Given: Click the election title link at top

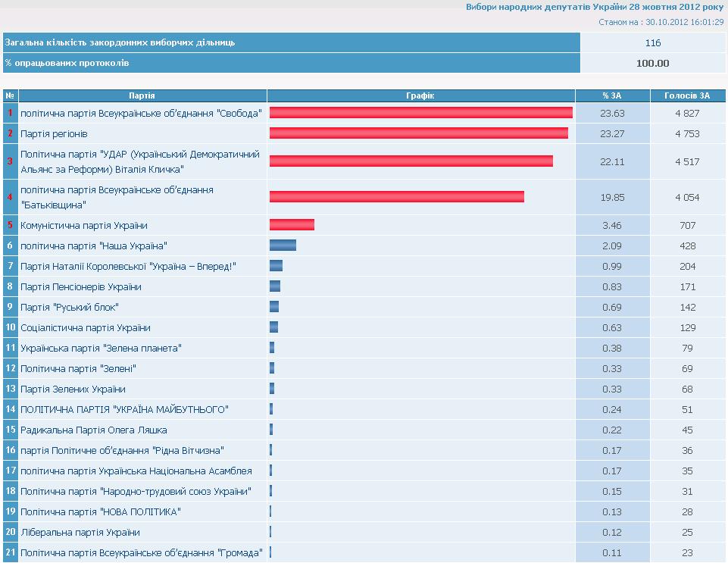Looking at the screenshot, I should coord(594,7).
